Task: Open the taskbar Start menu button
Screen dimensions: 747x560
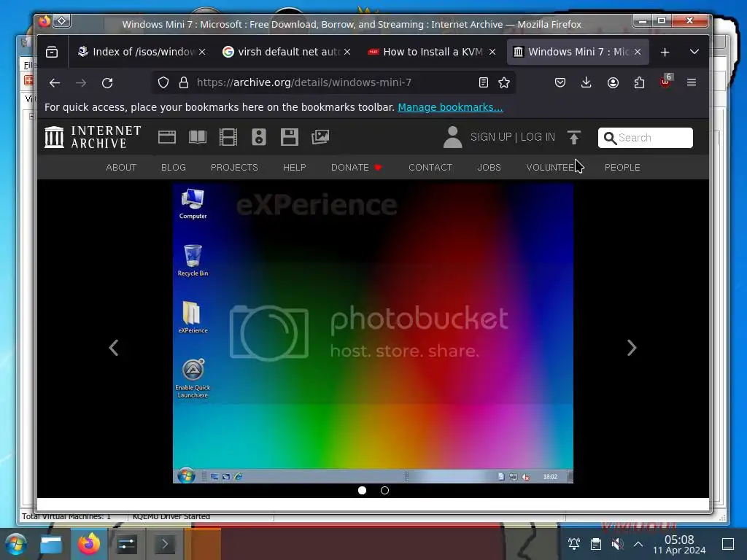Action: click(16, 544)
